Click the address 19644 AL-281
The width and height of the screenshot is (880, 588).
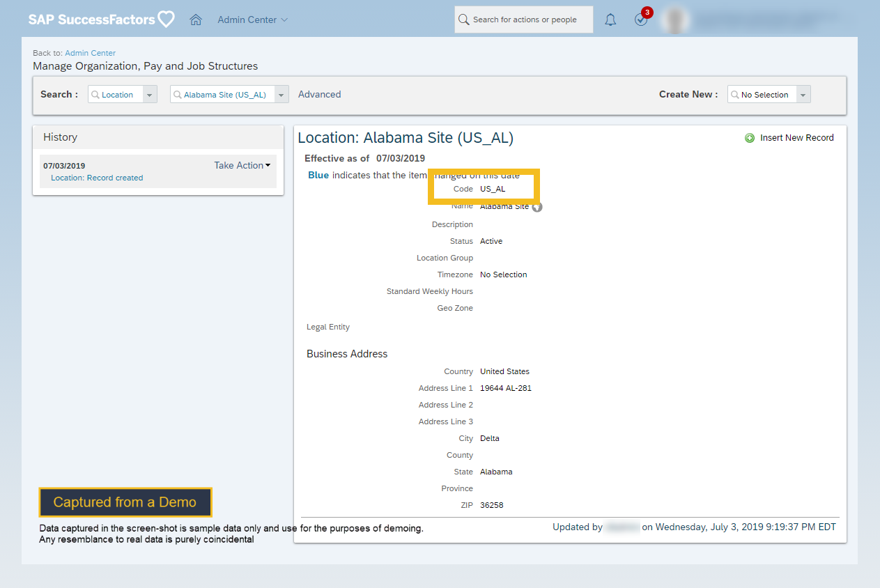[x=506, y=388]
